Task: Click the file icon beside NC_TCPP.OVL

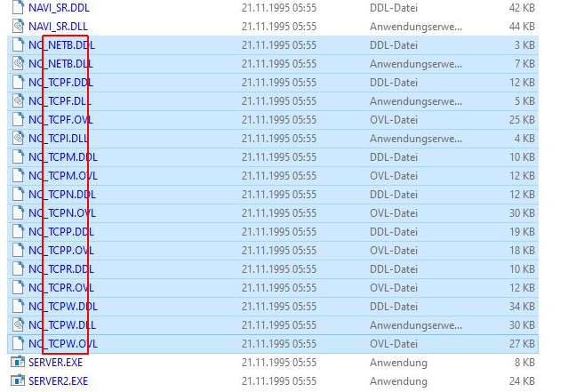Action: 18,251
